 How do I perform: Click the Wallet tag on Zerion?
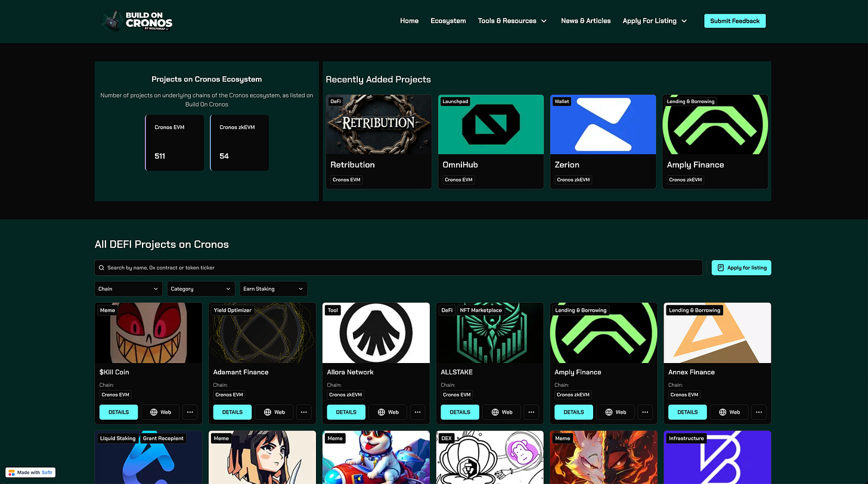tap(562, 101)
